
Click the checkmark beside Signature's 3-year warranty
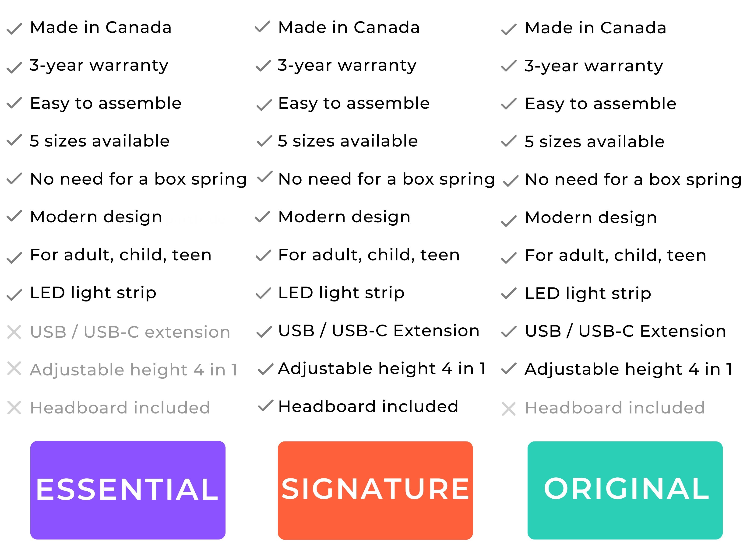[263, 66]
